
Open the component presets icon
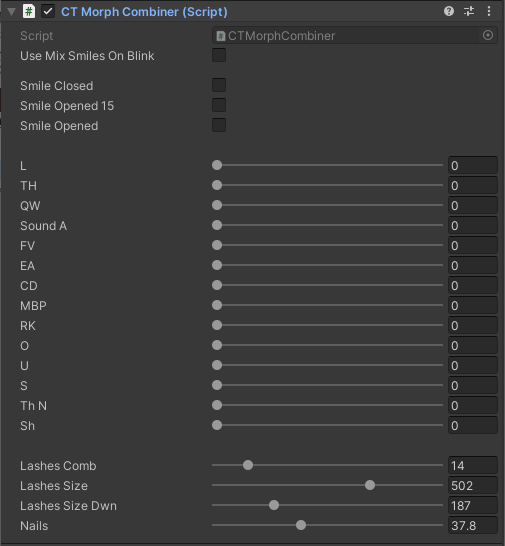(469, 11)
